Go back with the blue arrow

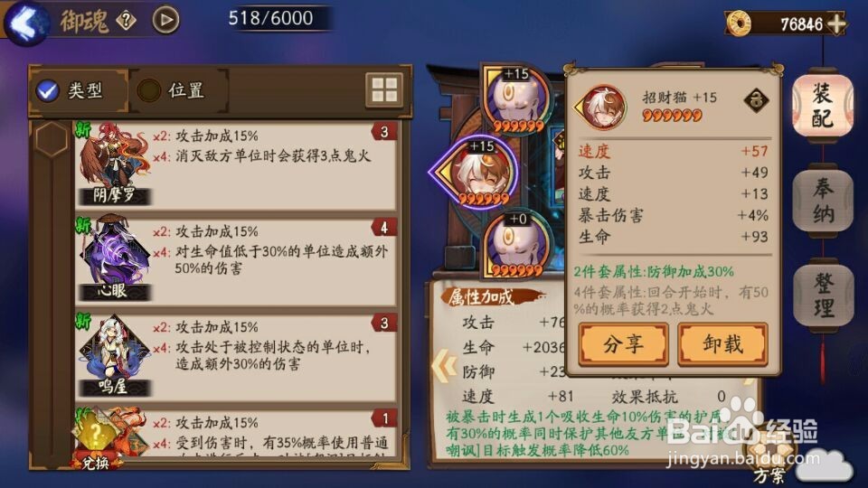pyautogui.click(x=25, y=23)
